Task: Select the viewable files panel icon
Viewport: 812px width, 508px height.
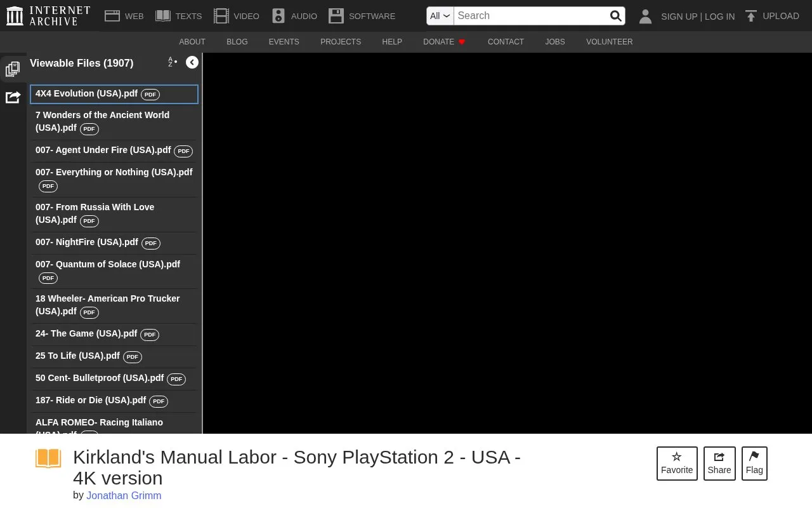Action: click(x=13, y=69)
